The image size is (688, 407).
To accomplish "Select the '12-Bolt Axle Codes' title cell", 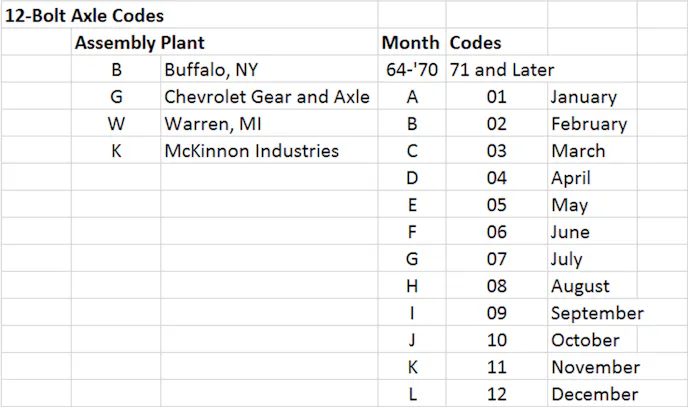I will (84, 16).
